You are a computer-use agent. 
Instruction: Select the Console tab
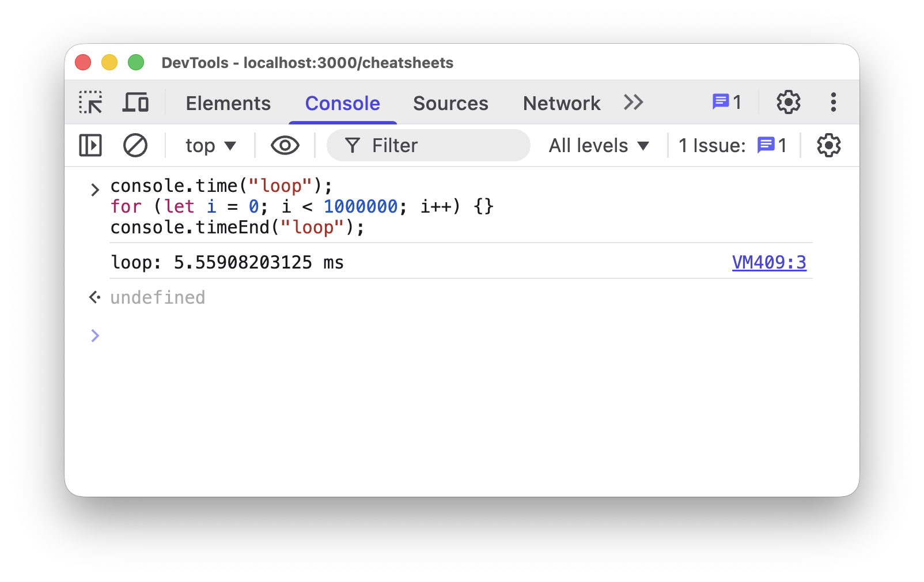click(342, 103)
